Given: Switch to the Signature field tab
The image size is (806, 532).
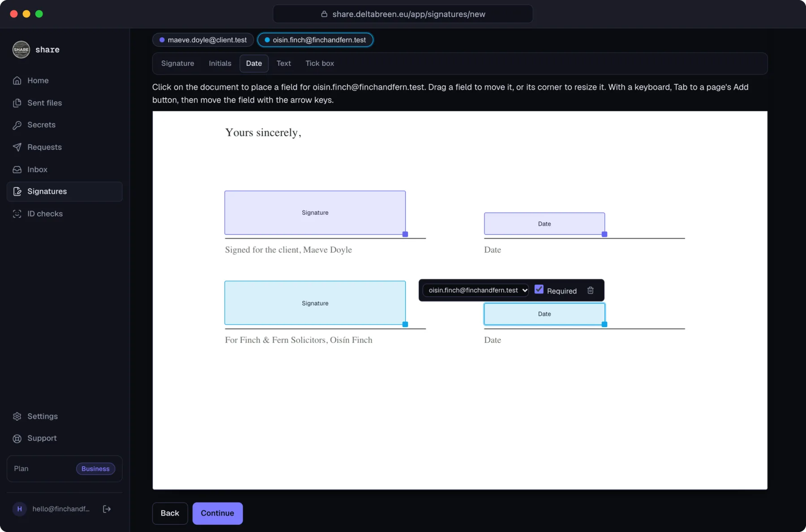Looking at the screenshot, I should [x=178, y=64].
